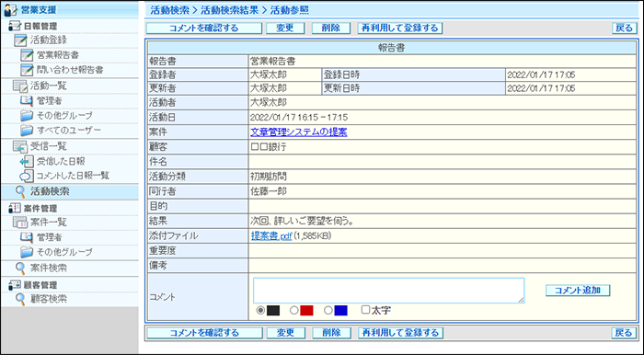Click the top 再利用して登録する button
The width and height of the screenshot is (644, 355).
(400, 28)
